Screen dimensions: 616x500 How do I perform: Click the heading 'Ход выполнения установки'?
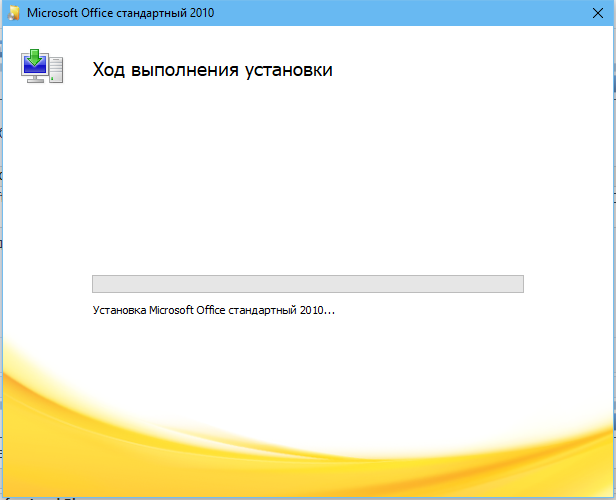[x=213, y=70]
